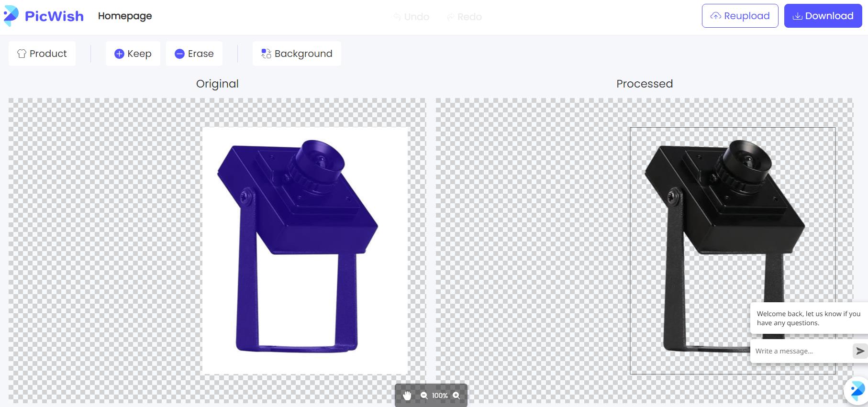Click the Redo button
Image resolution: width=868 pixels, height=407 pixels.
[x=464, y=17]
